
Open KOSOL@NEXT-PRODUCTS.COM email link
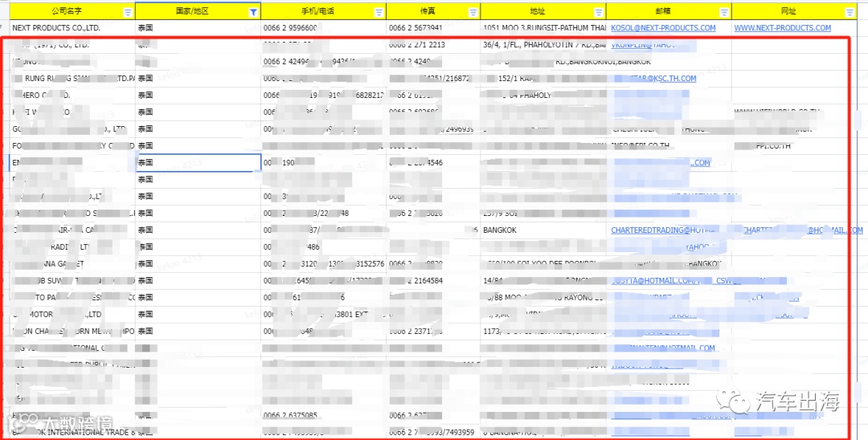coord(663,27)
